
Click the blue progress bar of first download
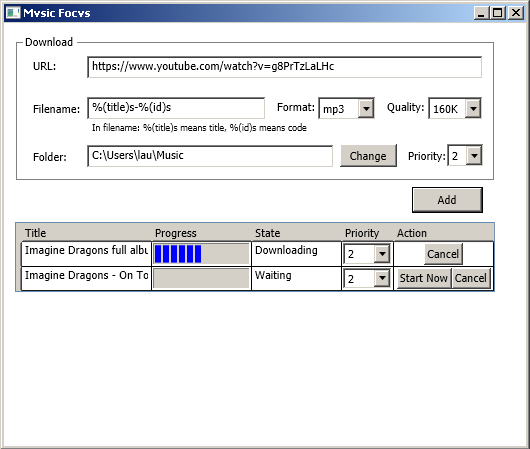click(201, 254)
